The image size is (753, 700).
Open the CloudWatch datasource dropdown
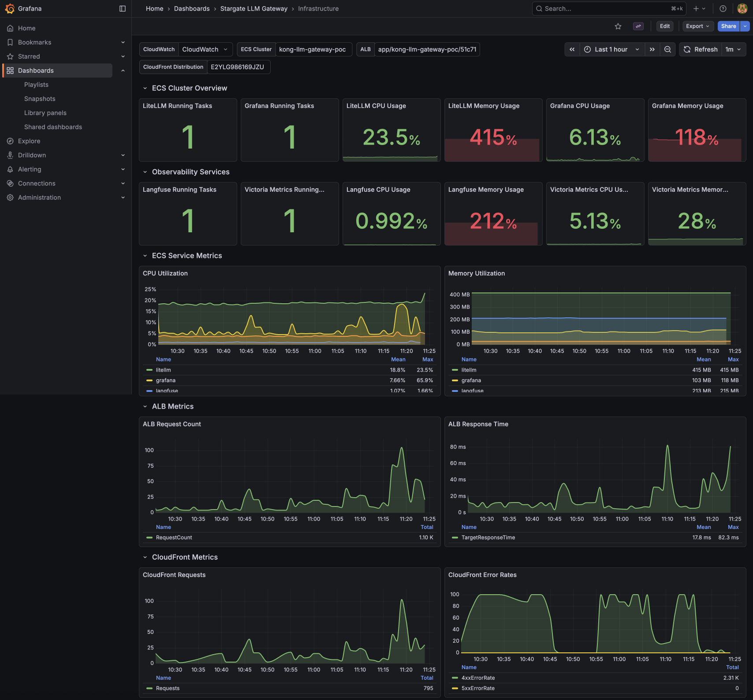tap(205, 49)
